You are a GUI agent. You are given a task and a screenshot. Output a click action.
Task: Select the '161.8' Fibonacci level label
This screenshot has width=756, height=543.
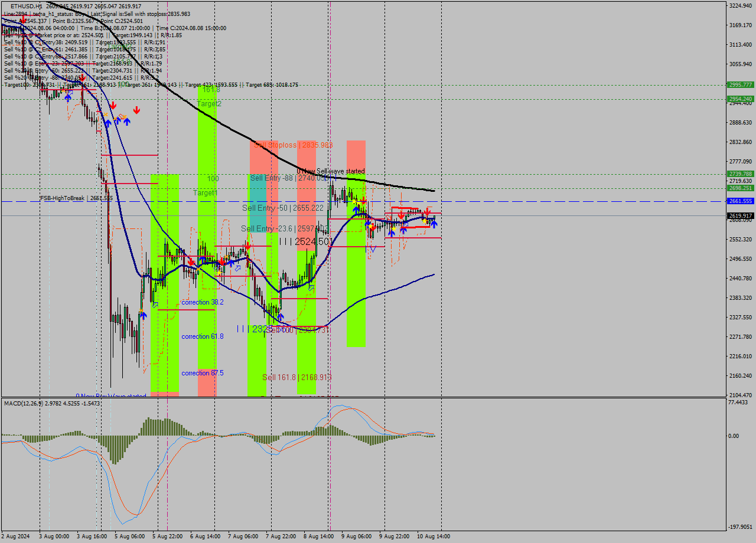211,89
